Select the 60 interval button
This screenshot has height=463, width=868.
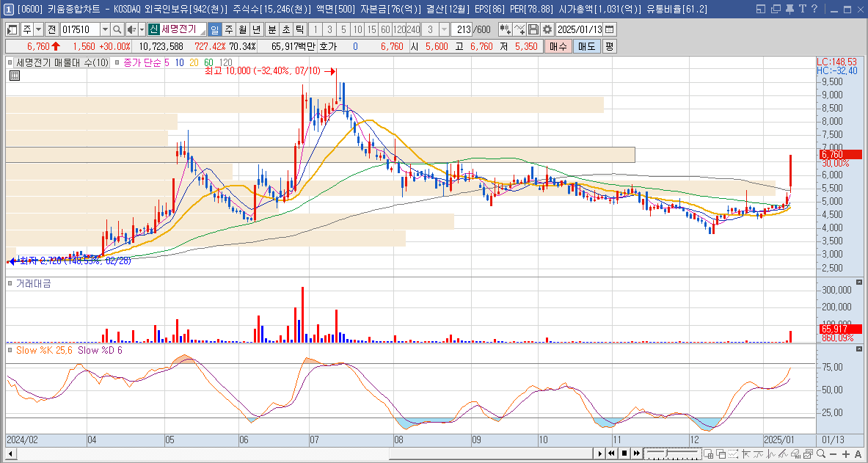(x=385, y=29)
